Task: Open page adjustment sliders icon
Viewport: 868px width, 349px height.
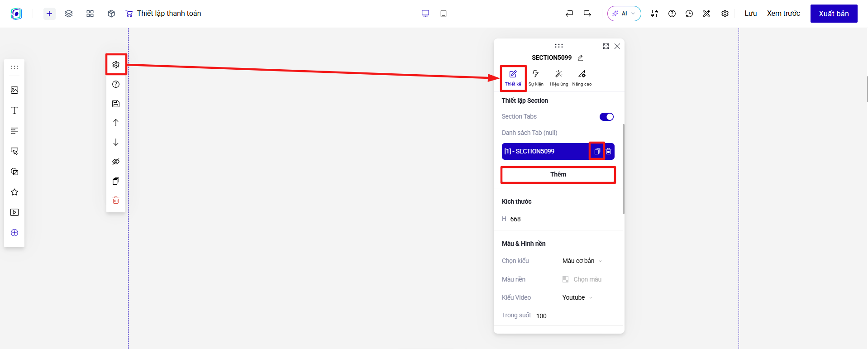Action: tap(654, 14)
